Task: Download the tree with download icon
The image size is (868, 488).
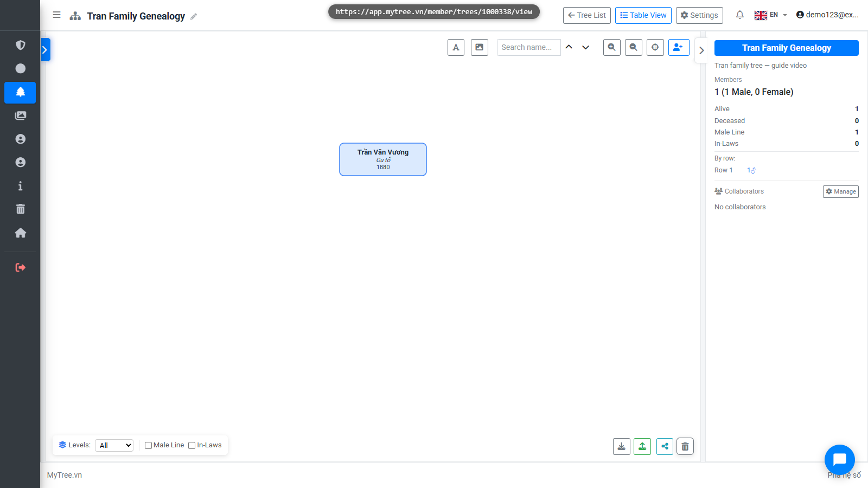Action: [x=622, y=446]
